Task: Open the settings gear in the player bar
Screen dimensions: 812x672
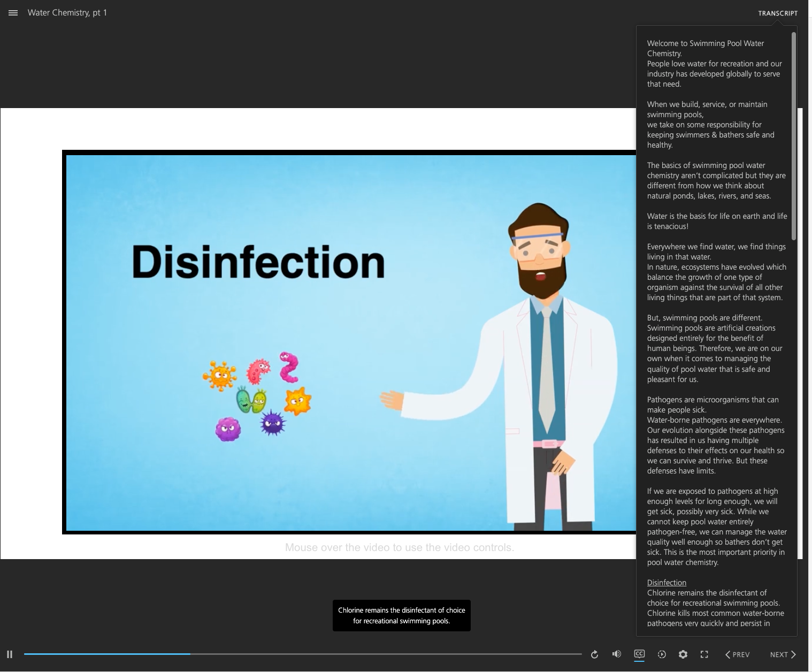Action: coord(683,654)
